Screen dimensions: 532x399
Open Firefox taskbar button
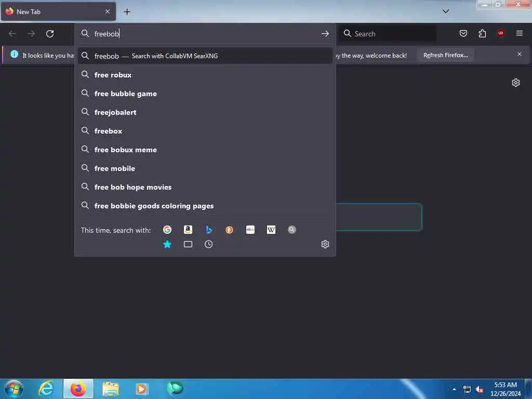[78, 389]
